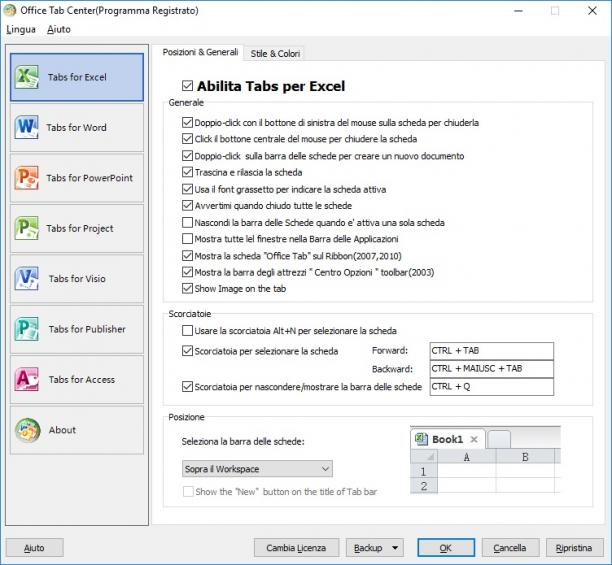The width and height of the screenshot is (612, 565).
Task: Toggle Doppio-click bottone sinistra per chiuderla checkbox
Action: pos(187,123)
